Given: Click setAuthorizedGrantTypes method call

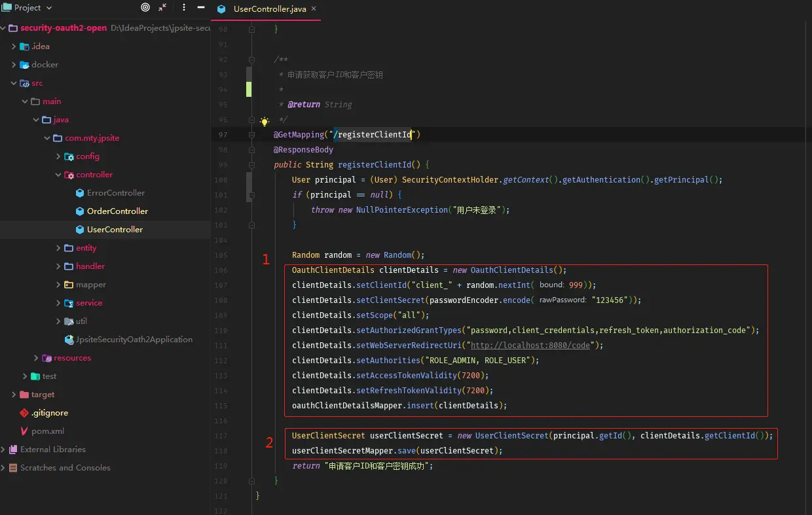Looking at the screenshot, I should tap(408, 330).
